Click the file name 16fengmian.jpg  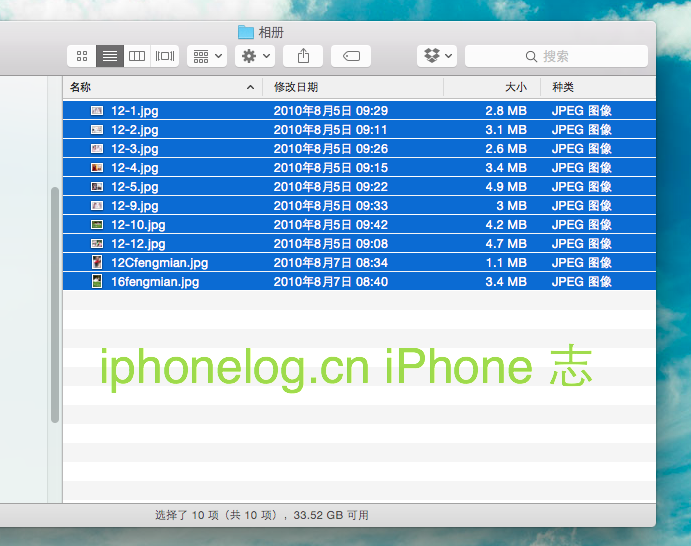[x=155, y=282]
